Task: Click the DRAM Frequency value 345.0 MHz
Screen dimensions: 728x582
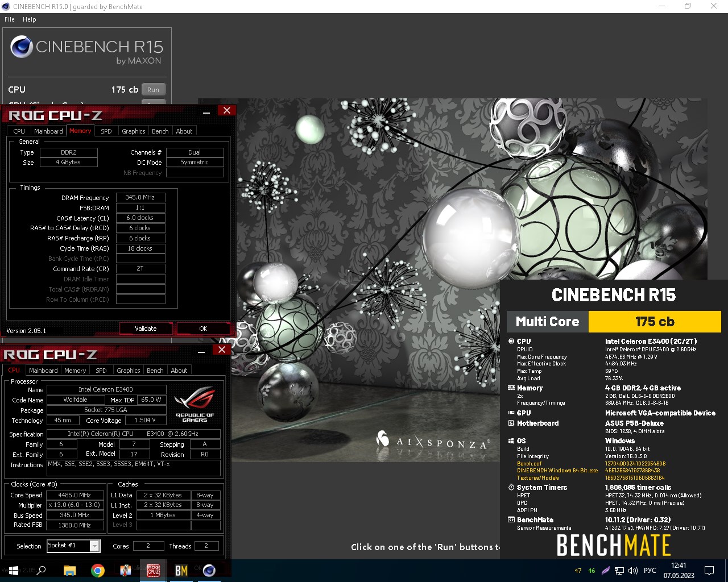Action: (x=140, y=198)
